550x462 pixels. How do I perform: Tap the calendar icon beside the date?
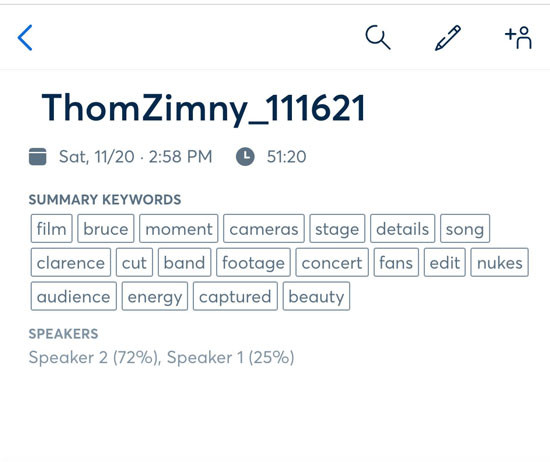click(38, 156)
